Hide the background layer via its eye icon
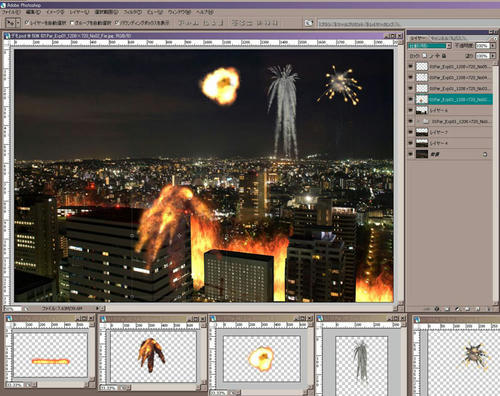The width and height of the screenshot is (500, 396). 411,154
